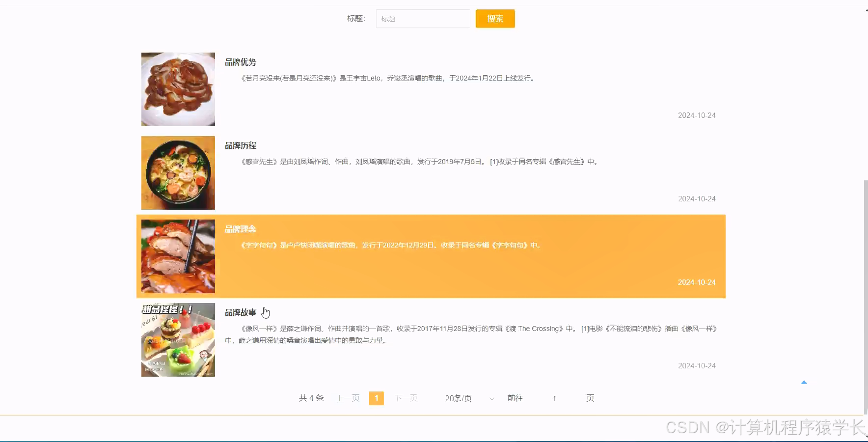Click the 下一页 next page control
868x442 pixels.
tap(406, 398)
